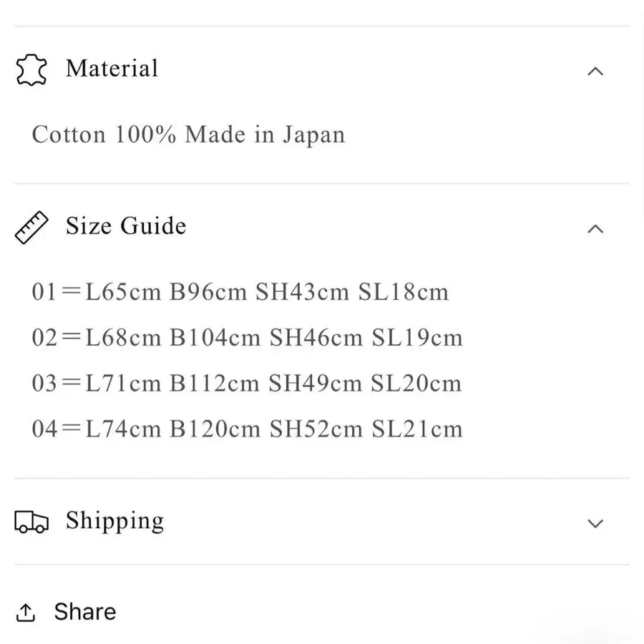Select the Size Guide heading
644x644 pixels.
126,225
